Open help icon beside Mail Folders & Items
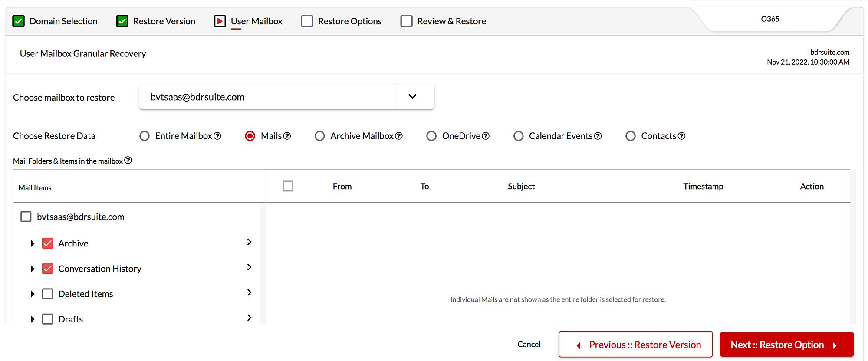 click(x=128, y=160)
